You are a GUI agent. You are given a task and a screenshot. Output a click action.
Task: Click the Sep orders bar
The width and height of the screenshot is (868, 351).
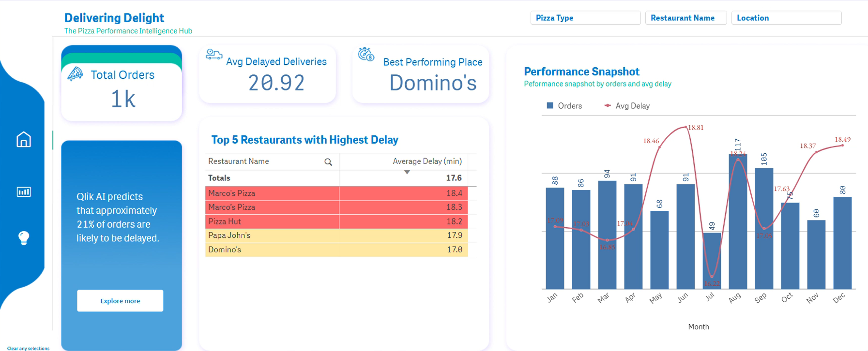(x=764, y=229)
